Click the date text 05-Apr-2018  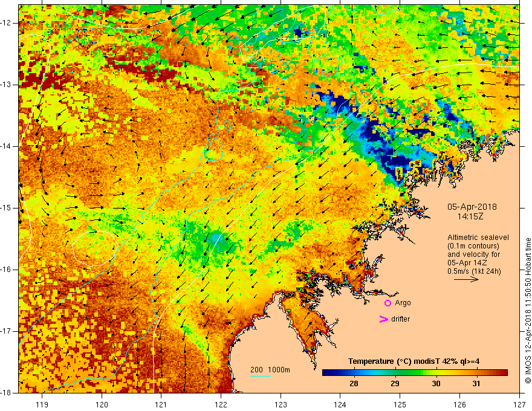coord(472,207)
